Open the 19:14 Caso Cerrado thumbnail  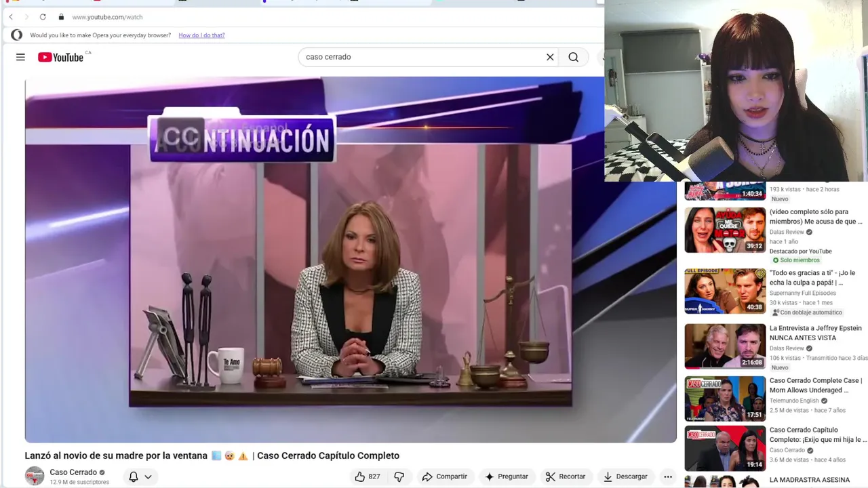[725, 449]
